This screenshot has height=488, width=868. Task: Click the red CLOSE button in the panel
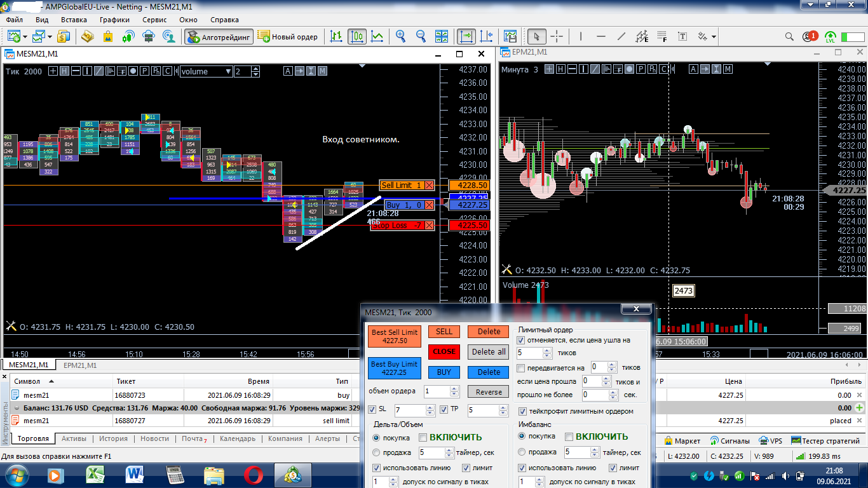pos(444,351)
